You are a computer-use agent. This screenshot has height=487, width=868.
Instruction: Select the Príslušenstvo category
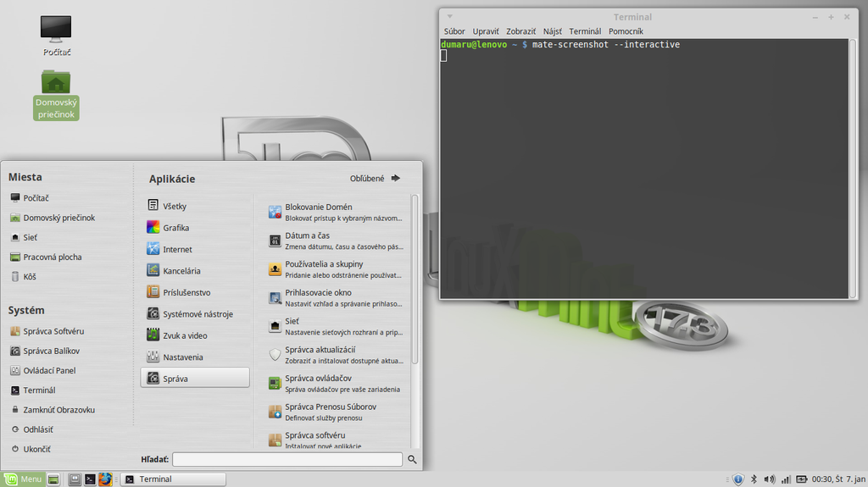tap(195, 292)
